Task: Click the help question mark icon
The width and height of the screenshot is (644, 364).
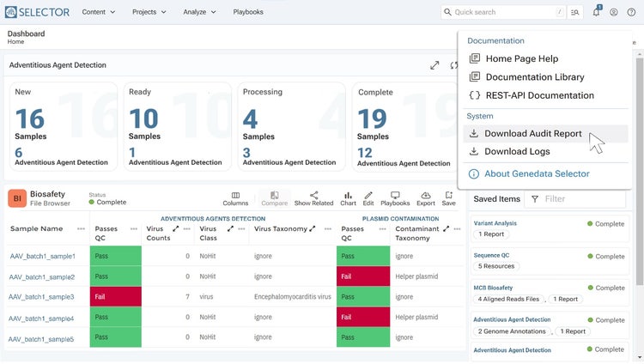Action: point(631,12)
